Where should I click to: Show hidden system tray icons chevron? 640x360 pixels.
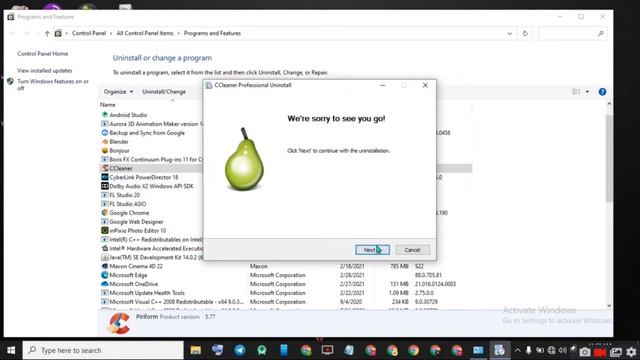[517, 351]
